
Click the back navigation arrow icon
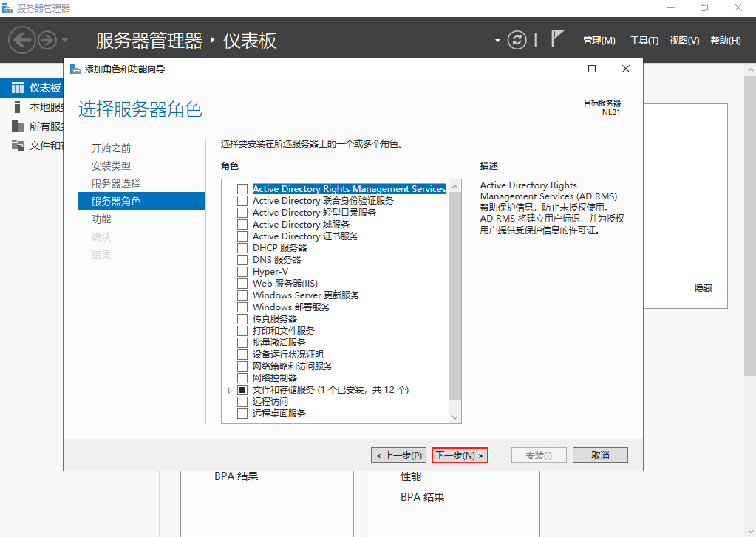pyautogui.click(x=21, y=40)
